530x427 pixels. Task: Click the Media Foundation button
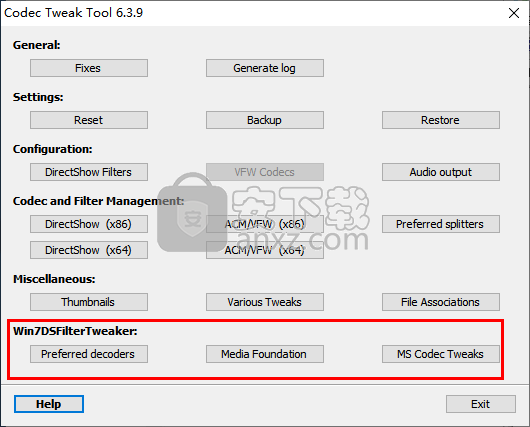coord(265,354)
